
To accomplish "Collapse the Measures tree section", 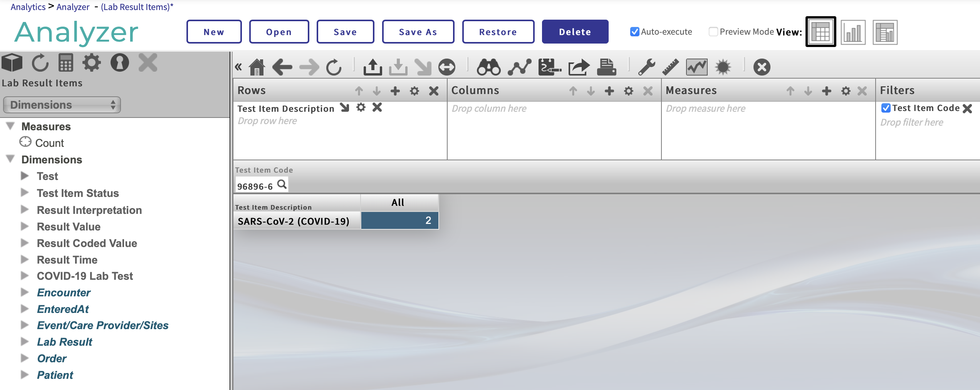I will tap(11, 126).
